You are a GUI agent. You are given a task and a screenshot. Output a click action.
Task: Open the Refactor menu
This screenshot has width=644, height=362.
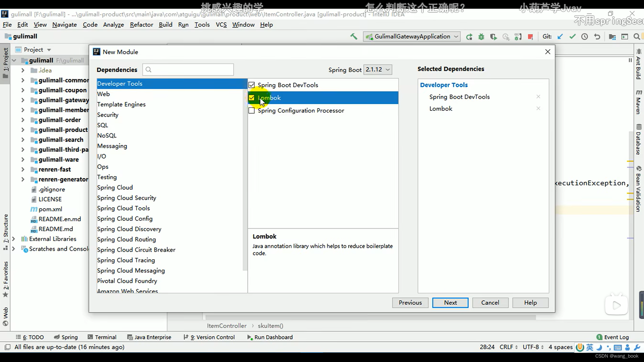(142, 25)
